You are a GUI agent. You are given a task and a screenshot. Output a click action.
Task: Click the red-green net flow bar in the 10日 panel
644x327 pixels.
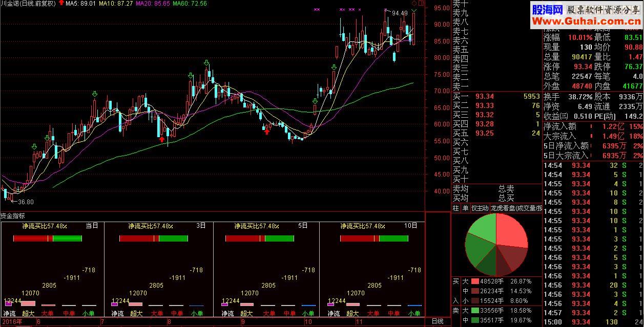374,238
